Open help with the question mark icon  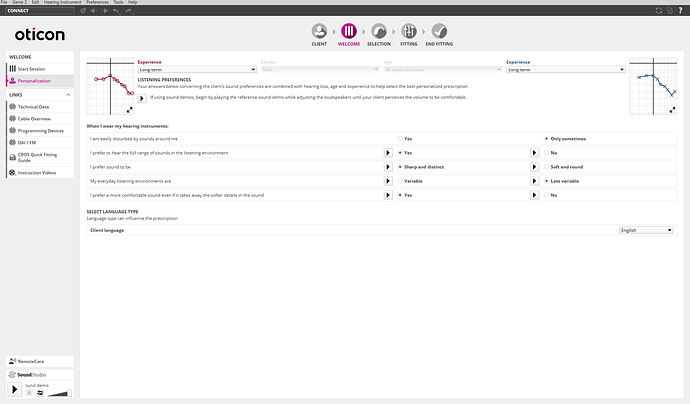pos(680,11)
